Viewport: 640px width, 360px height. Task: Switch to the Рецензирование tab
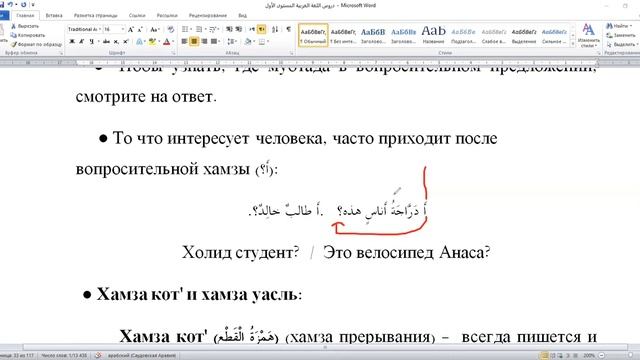pyautogui.click(x=208, y=15)
